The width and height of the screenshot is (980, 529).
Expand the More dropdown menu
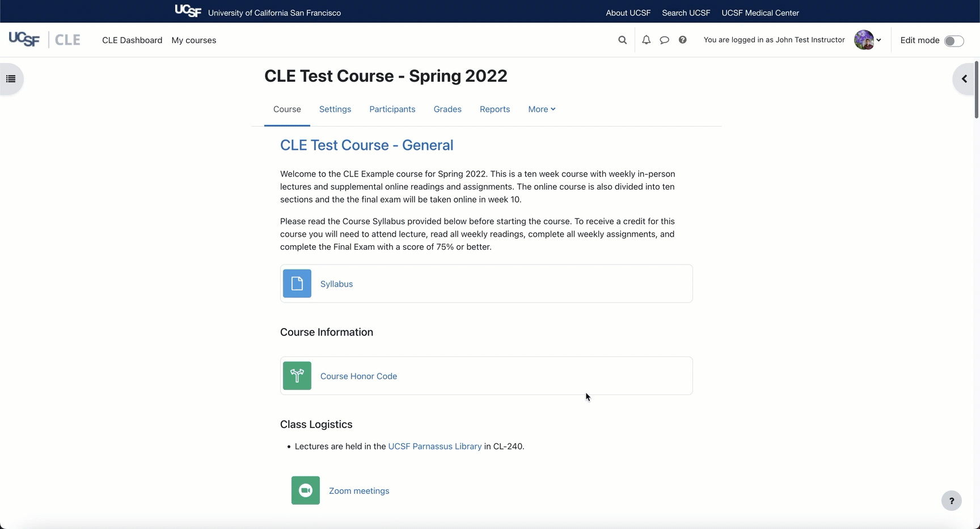click(542, 110)
